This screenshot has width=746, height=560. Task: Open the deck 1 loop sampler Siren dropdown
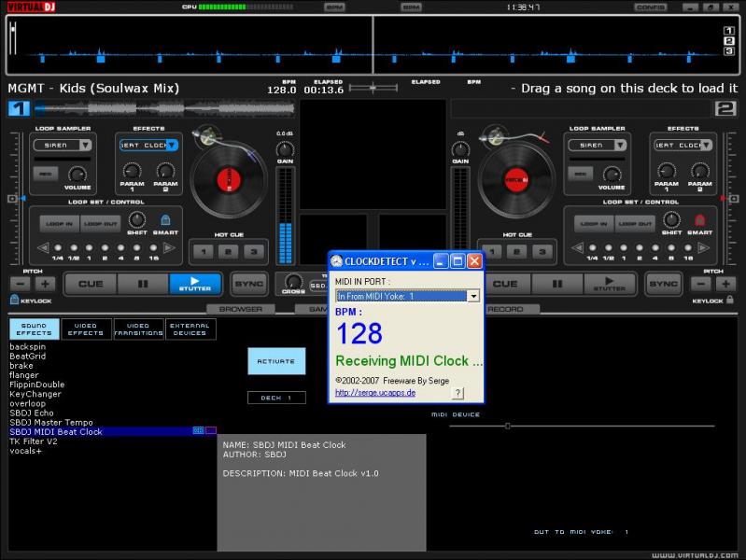(x=86, y=145)
